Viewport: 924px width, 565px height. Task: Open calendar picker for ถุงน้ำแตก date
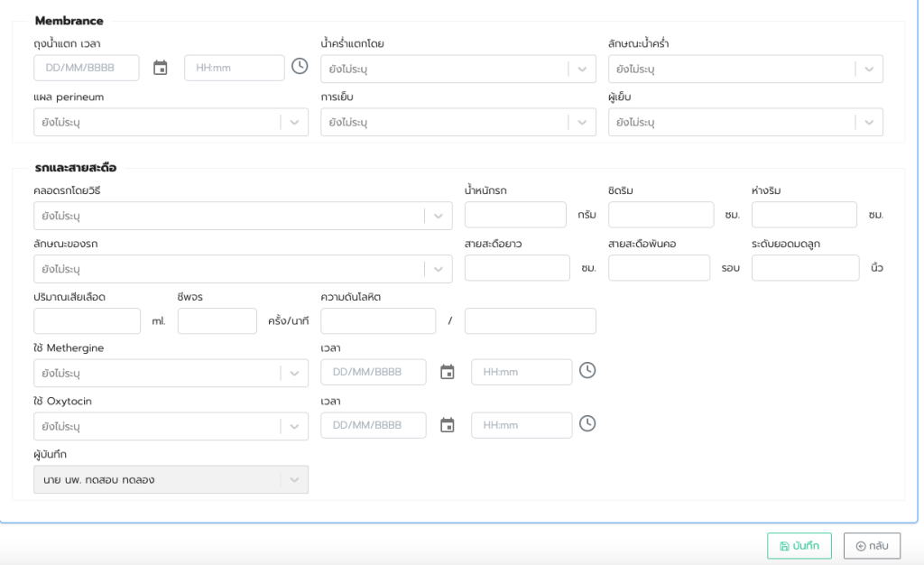pyautogui.click(x=161, y=68)
